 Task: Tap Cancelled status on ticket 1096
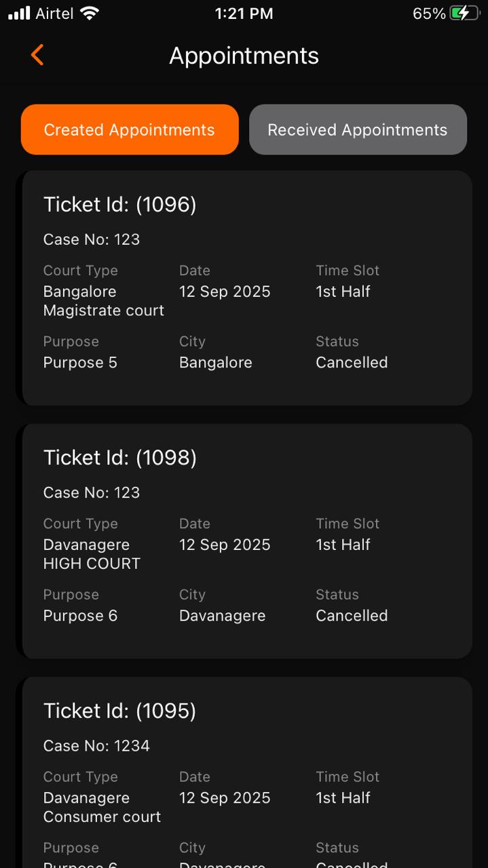click(x=352, y=362)
